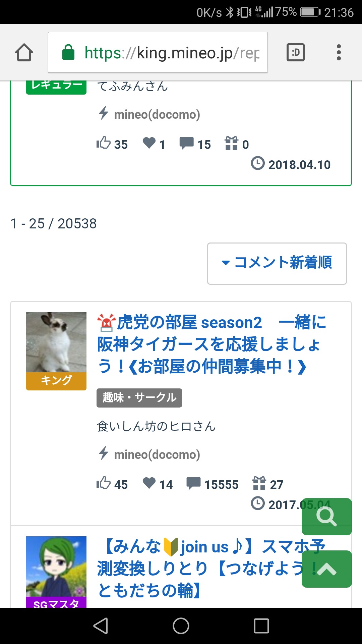This screenshot has width=362, height=644.
Task: Select the 趣味・サークル category tag
Action: tap(139, 398)
